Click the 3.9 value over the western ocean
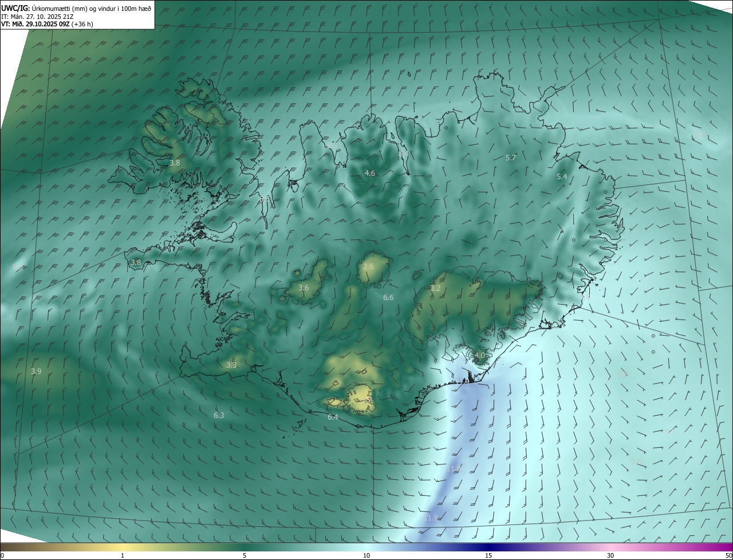Viewport: 733px width, 560px height. [x=36, y=372]
